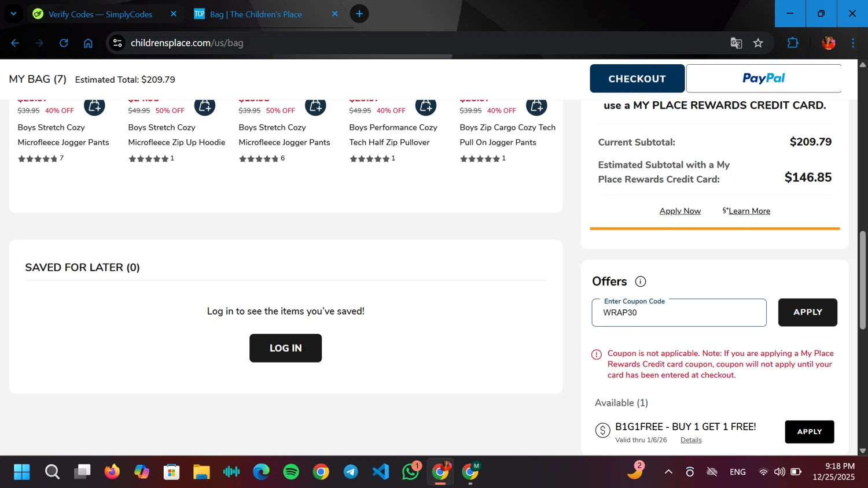The height and width of the screenshot is (488, 868).
Task: Click the $146.85 estimated subtotal value
Action: coord(808,178)
